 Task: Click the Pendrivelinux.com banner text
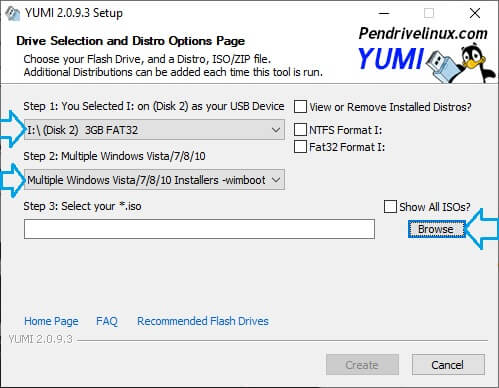[423, 33]
